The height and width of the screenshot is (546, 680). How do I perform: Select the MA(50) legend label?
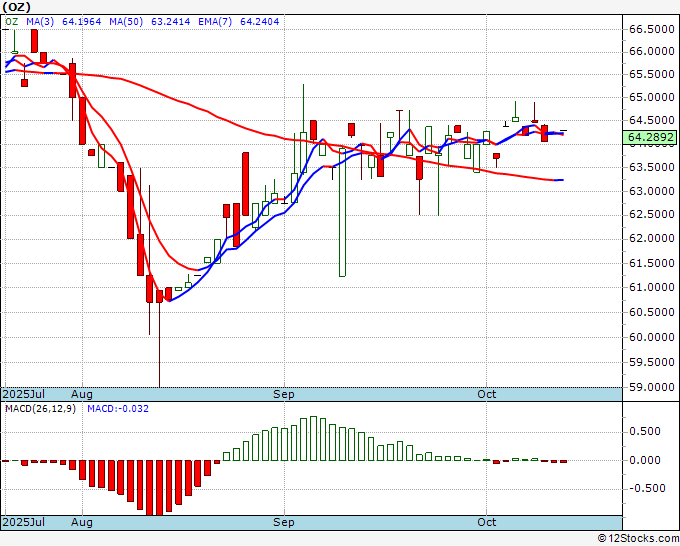pyautogui.click(x=126, y=21)
